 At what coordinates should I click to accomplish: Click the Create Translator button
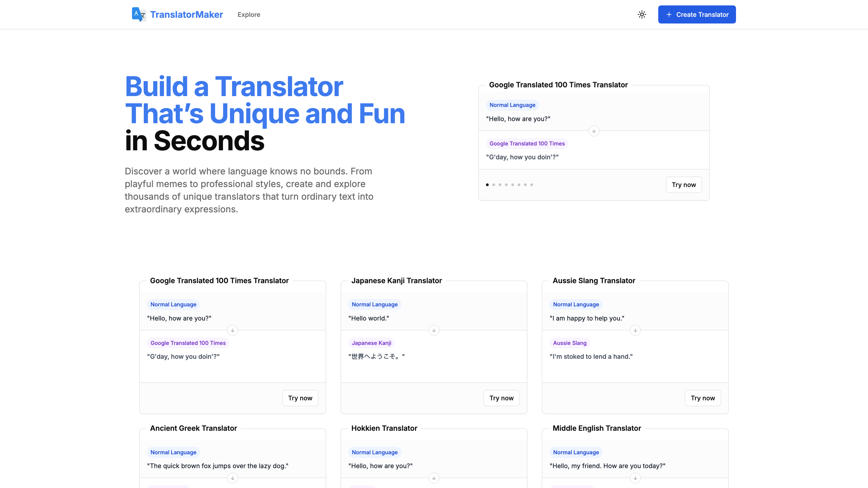coord(697,14)
